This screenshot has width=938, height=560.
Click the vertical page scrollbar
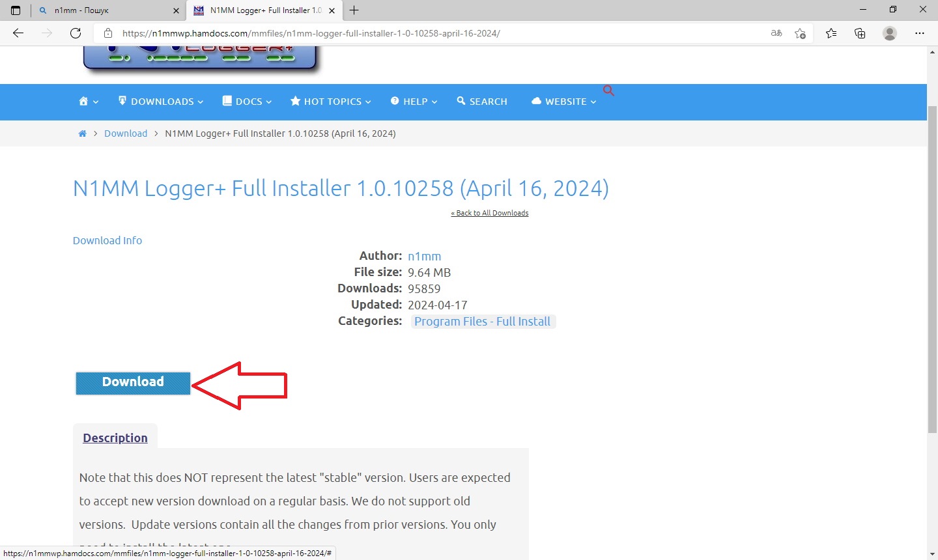pyautogui.click(x=932, y=270)
